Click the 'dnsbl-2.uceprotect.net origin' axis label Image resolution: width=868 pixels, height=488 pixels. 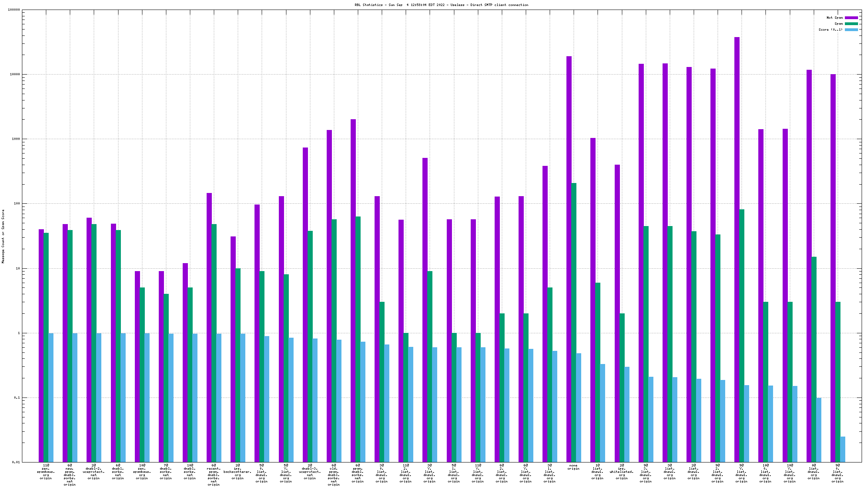tap(94, 472)
